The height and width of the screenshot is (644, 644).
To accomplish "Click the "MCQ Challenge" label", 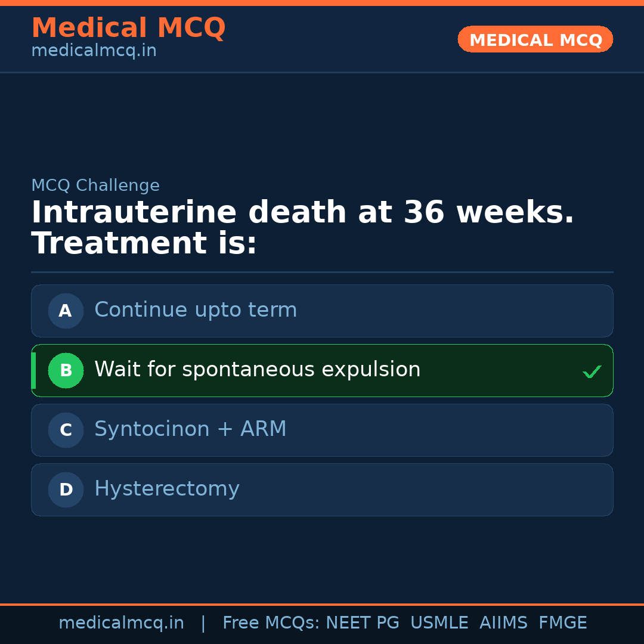I will click(95, 185).
